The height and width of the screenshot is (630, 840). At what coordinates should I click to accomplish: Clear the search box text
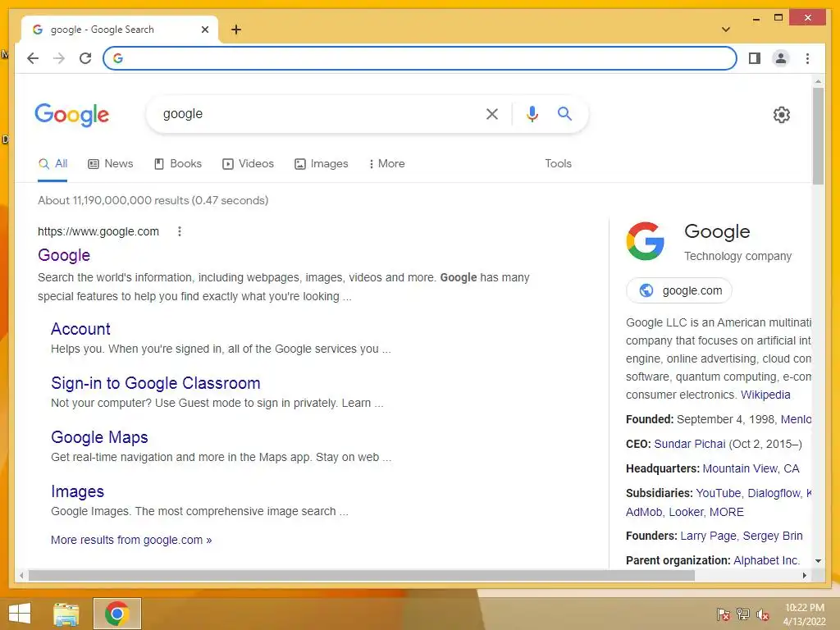[x=492, y=113]
